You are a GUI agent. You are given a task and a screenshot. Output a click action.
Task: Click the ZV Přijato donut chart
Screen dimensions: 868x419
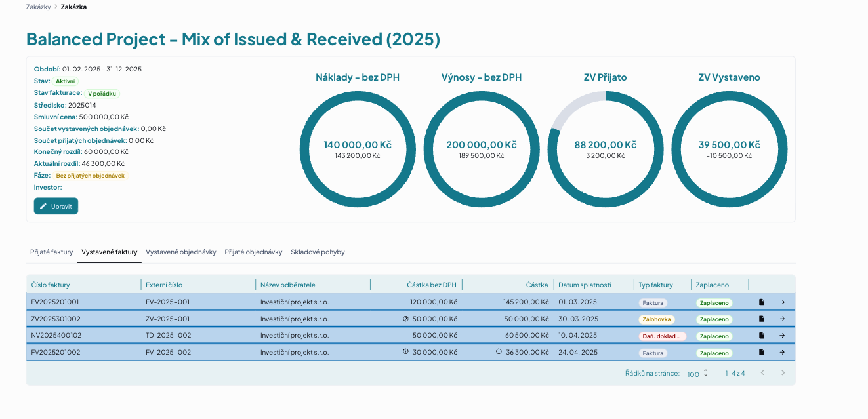pos(605,149)
